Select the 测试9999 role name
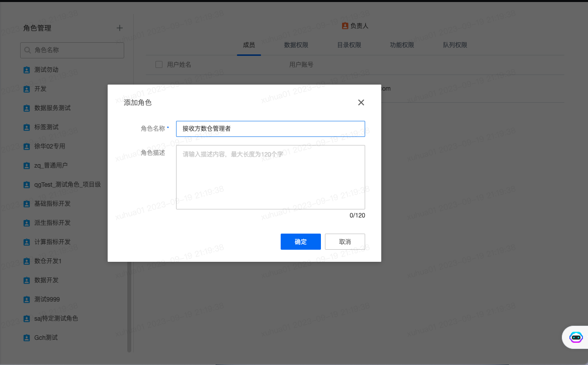The image size is (588, 365). (47, 300)
